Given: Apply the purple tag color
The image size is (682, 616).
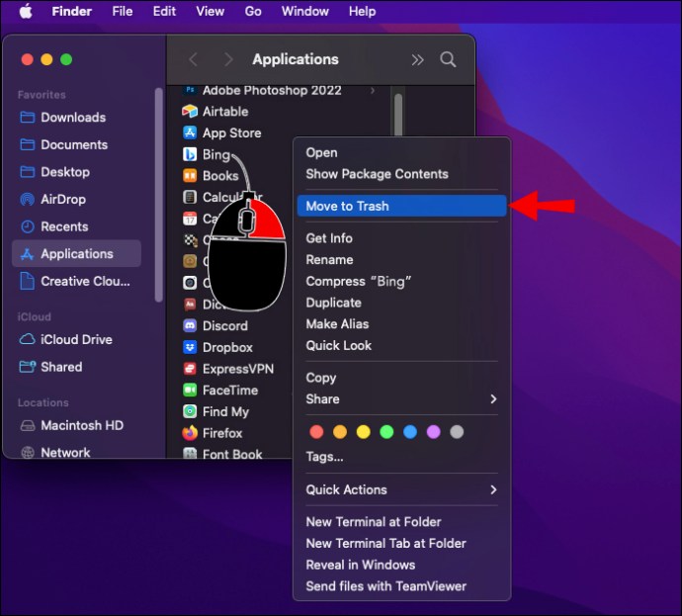Looking at the screenshot, I should point(433,432).
